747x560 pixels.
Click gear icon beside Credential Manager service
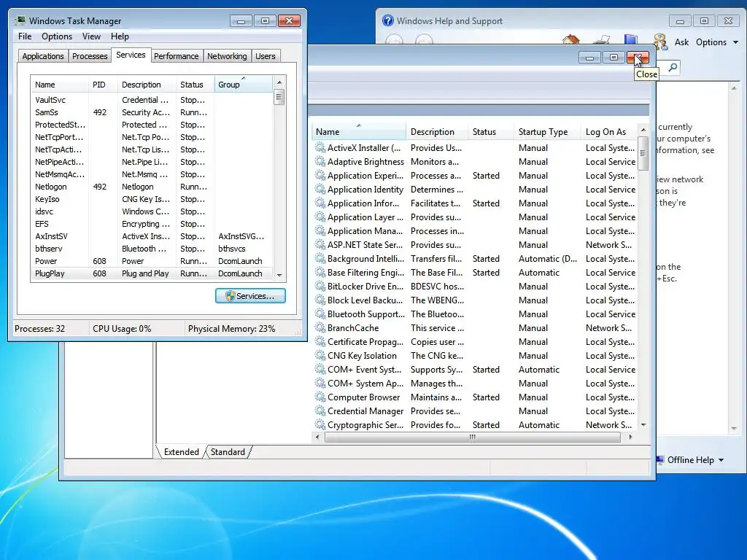[320, 411]
